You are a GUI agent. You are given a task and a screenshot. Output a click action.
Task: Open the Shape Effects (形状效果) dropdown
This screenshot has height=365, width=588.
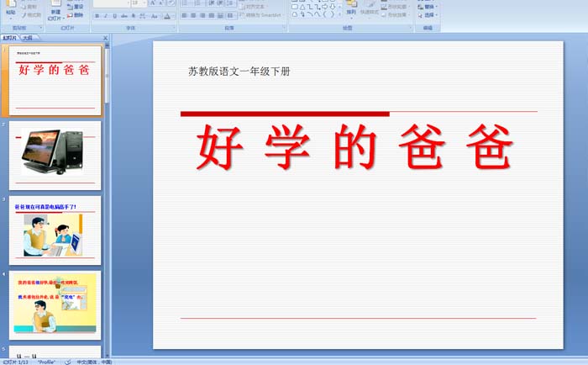click(396, 15)
